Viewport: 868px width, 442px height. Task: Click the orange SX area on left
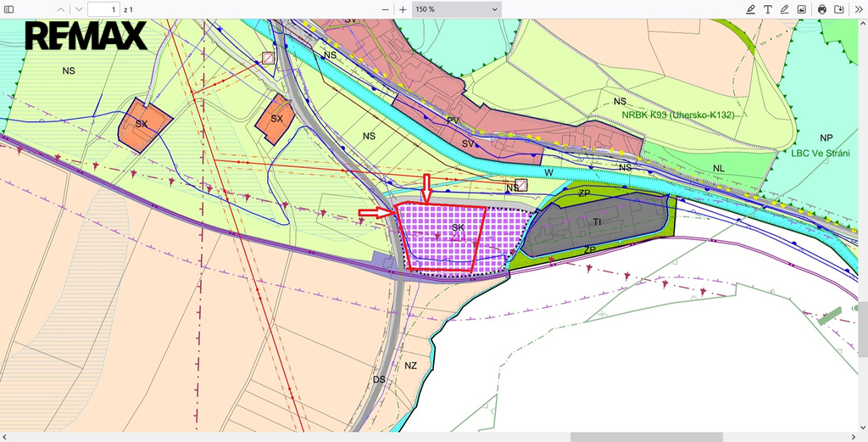(x=142, y=125)
